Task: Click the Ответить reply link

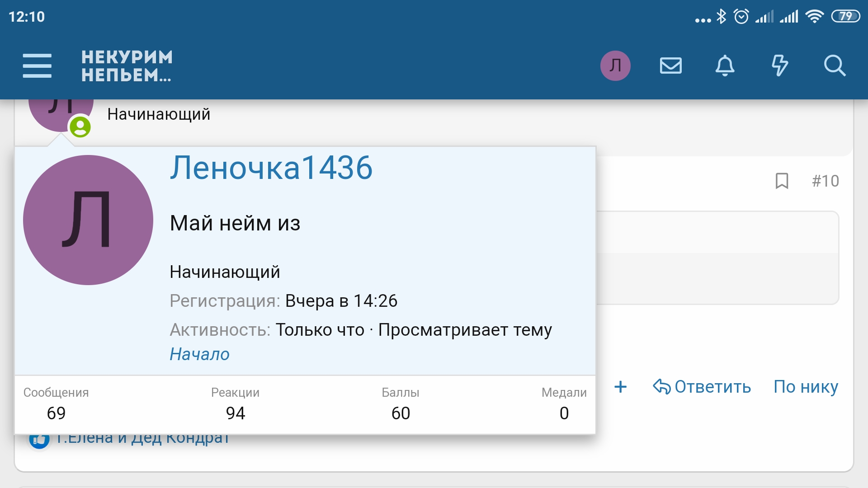Action: point(702,387)
